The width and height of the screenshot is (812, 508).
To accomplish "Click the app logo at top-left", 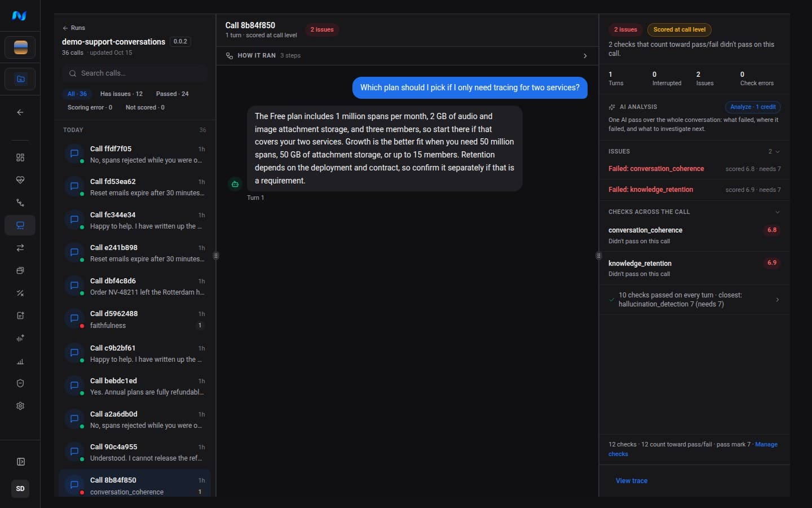I will 20,16.
